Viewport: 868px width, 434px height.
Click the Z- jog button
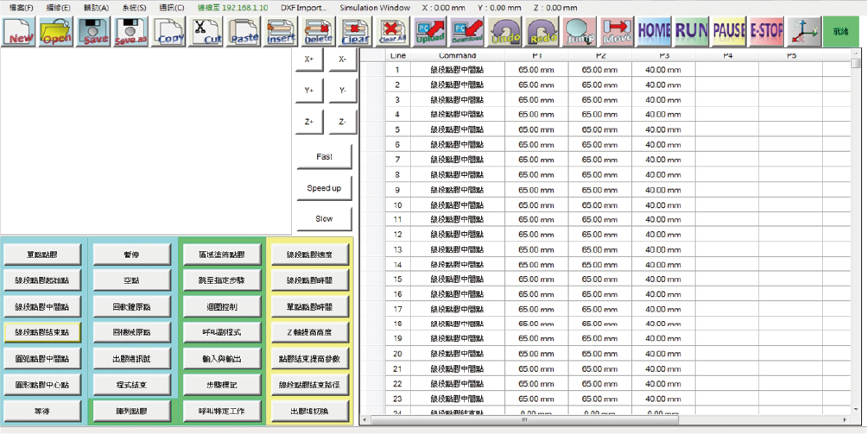pos(343,123)
